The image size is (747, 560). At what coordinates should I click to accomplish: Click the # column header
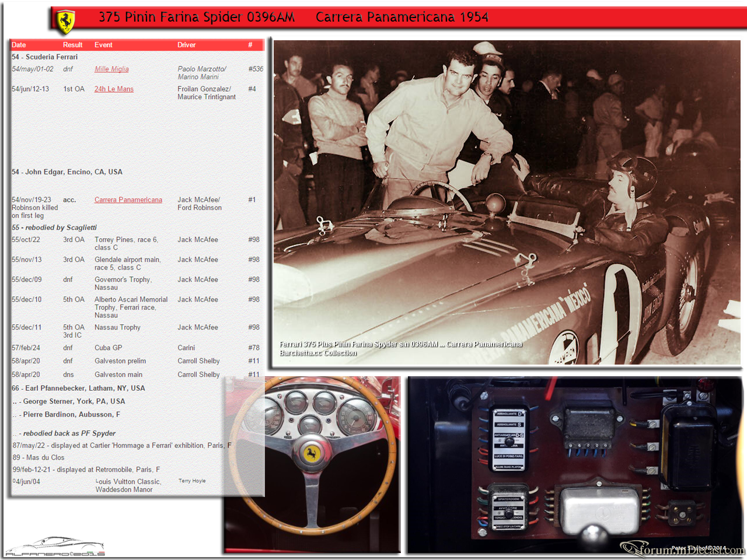click(x=250, y=45)
